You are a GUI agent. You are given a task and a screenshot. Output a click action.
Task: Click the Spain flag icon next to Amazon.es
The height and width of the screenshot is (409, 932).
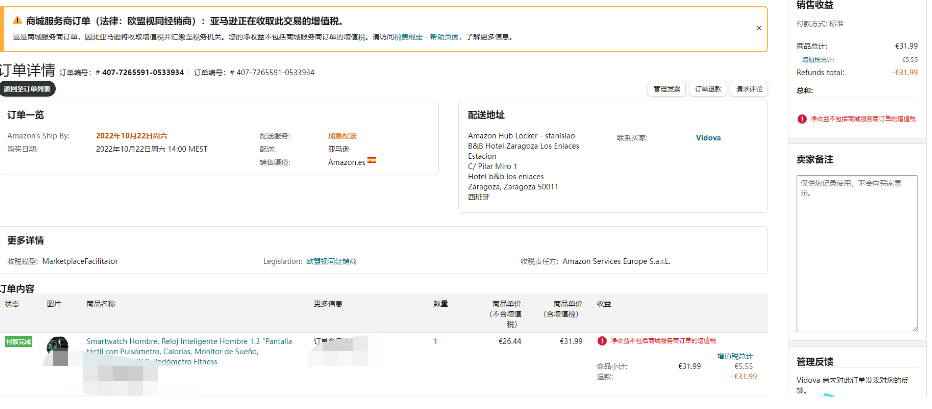coord(372,160)
